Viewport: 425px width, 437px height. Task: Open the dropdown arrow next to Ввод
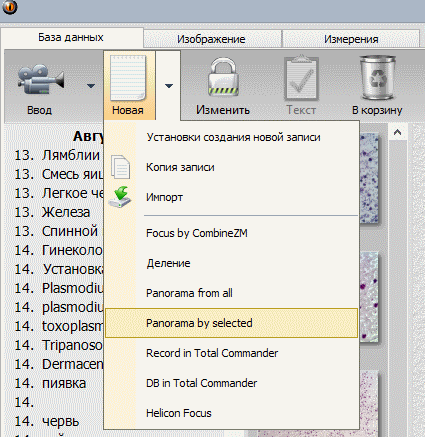coord(91,86)
